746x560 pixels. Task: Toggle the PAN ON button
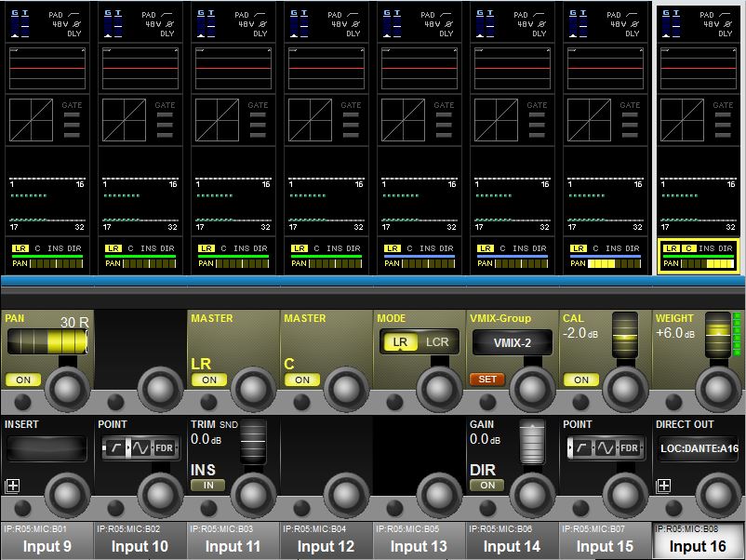pos(22,380)
